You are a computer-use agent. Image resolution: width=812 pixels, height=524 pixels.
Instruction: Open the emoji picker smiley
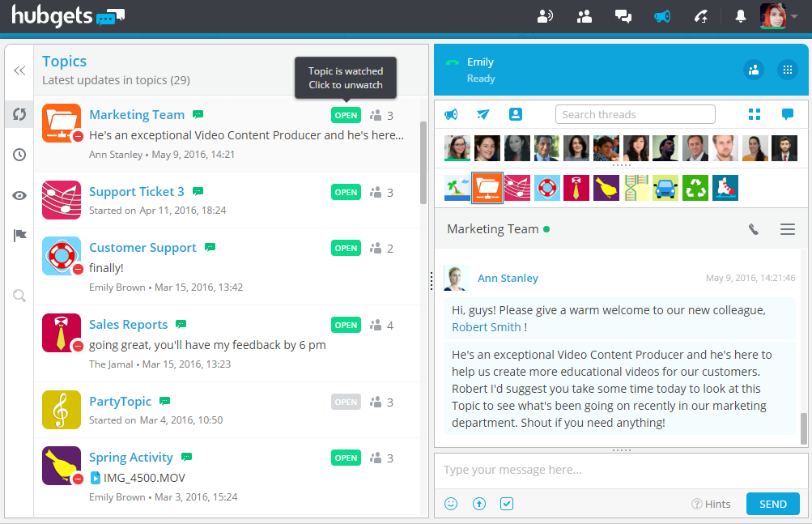tap(451, 504)
